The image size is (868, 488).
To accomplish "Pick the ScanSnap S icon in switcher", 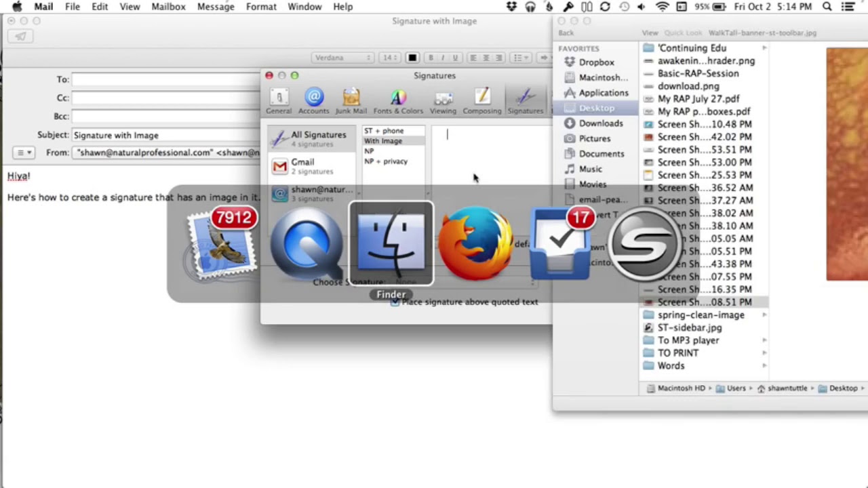I will (x=644, y=244).
